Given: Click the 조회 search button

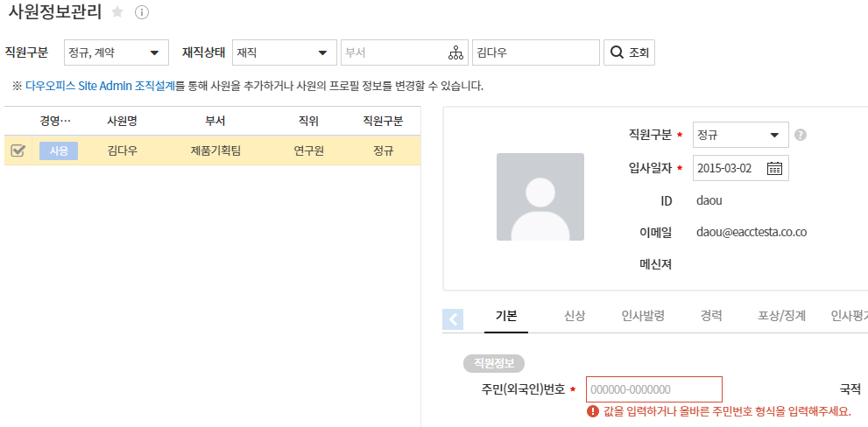Looking at the screenshot, I should [629, 52].
